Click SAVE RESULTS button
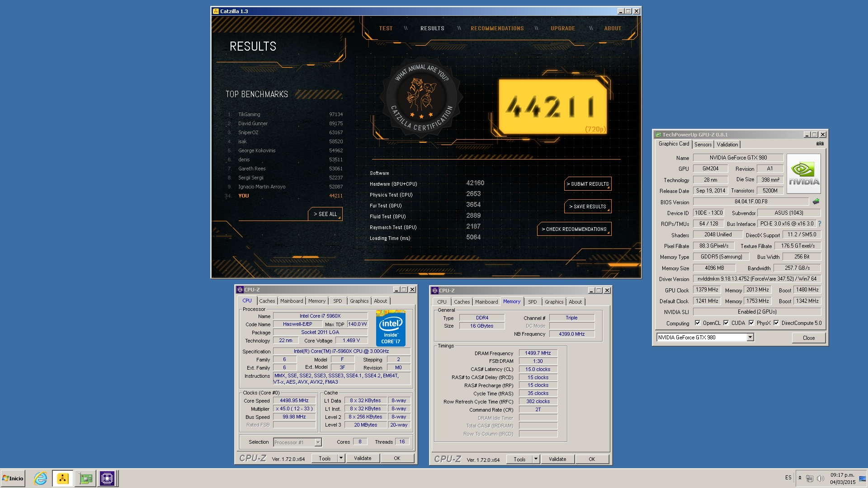The width and height of the screenshot is (868, 488). point(588,206)
